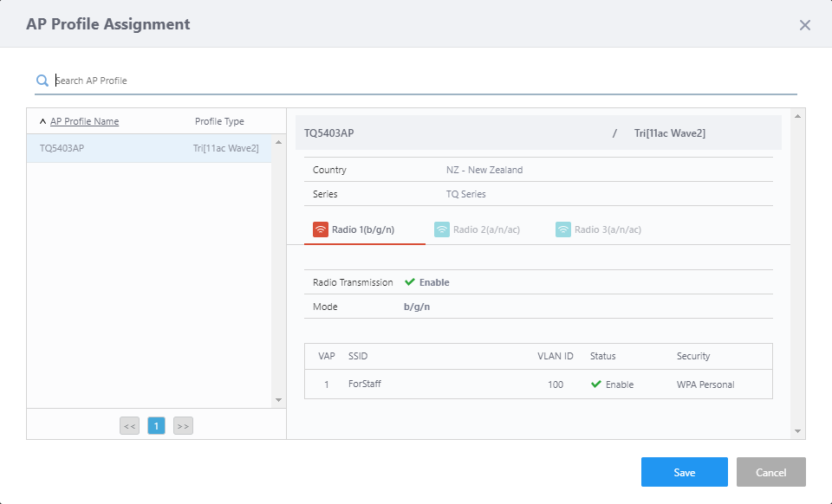Click the green Radio Transmission checkmark
832x504 pixels.
(410, 282)
